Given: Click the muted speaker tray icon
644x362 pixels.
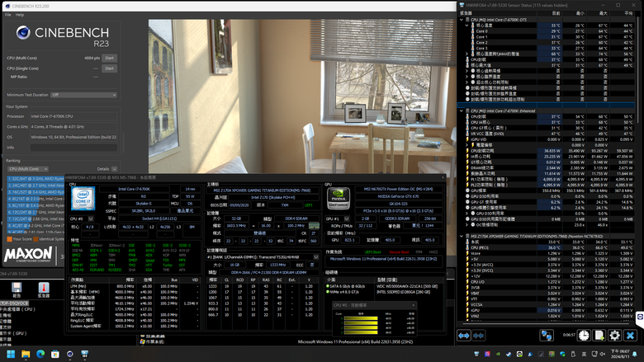Looking at the screenshot, I should click(603, 354).
